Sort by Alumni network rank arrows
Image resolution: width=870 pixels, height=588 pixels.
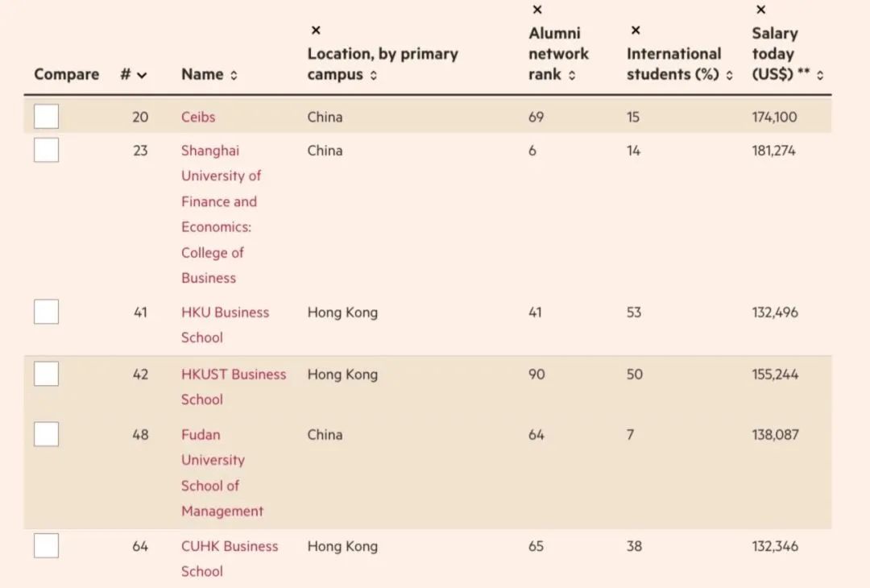click(x=572, y=75)
